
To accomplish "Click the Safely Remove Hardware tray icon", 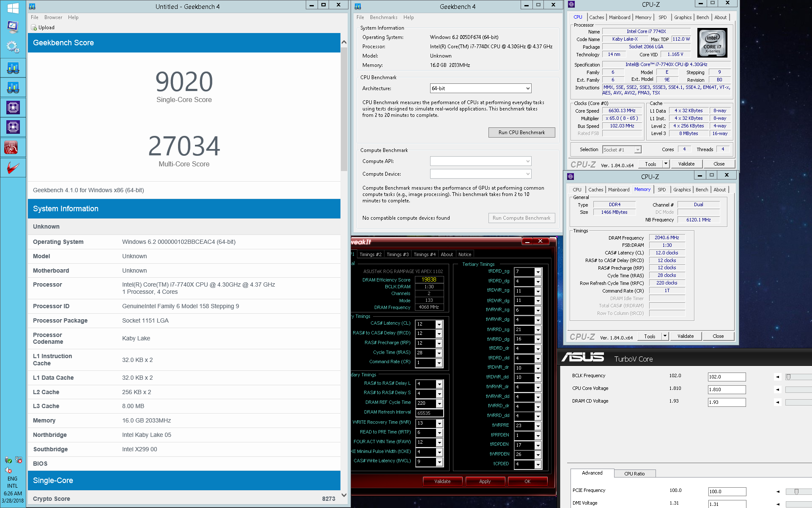I will click(x=8, y=460).
